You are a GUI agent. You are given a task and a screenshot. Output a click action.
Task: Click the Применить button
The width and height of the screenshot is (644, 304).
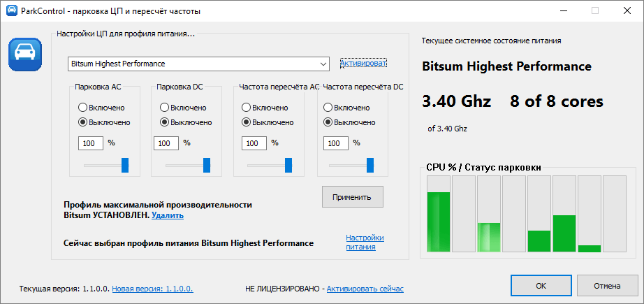[353, 197]
